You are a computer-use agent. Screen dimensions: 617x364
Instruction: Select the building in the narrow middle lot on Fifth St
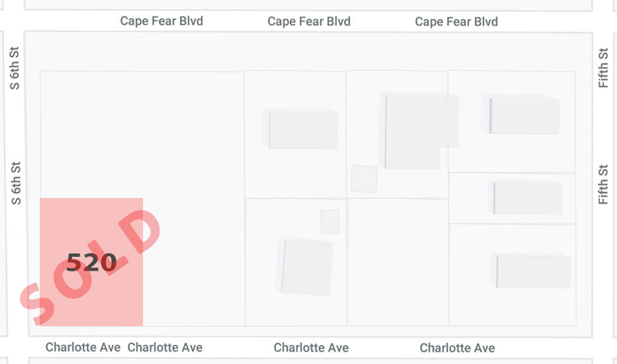click(526, 197)
